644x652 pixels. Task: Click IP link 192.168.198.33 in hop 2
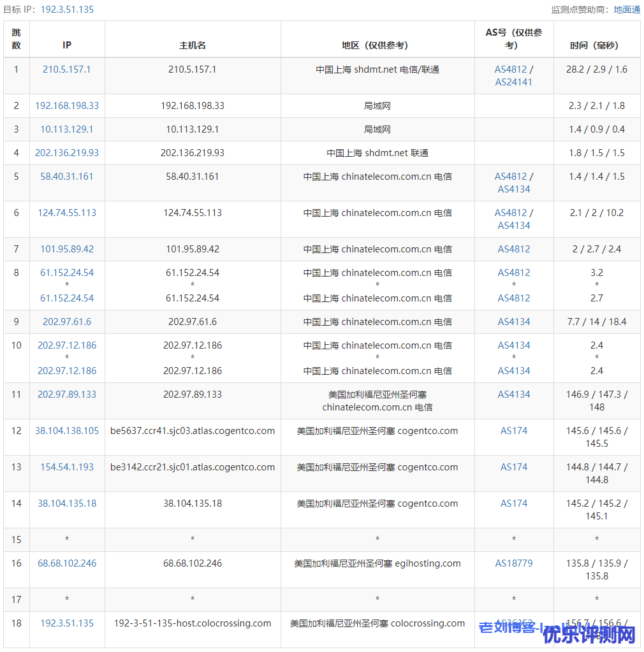(x=67, y=106)
